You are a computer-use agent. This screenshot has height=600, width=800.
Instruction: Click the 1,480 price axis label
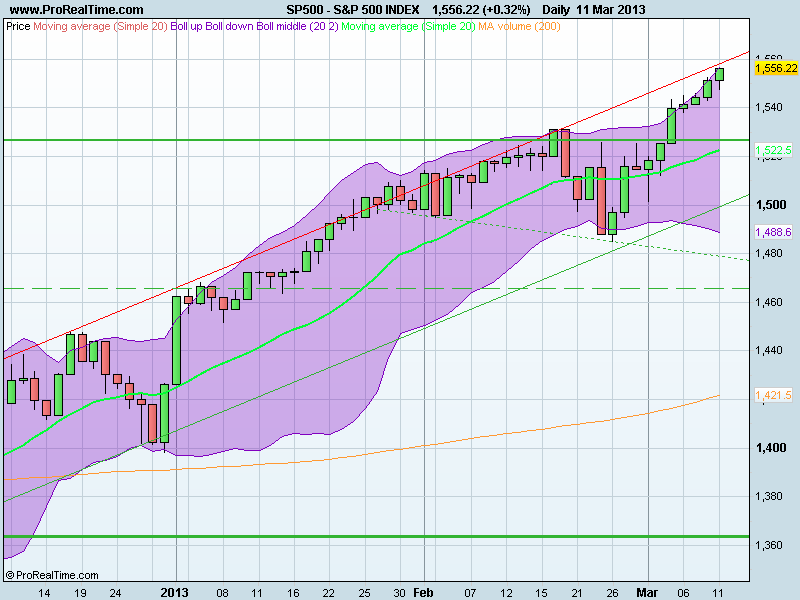tap(768, 253)
